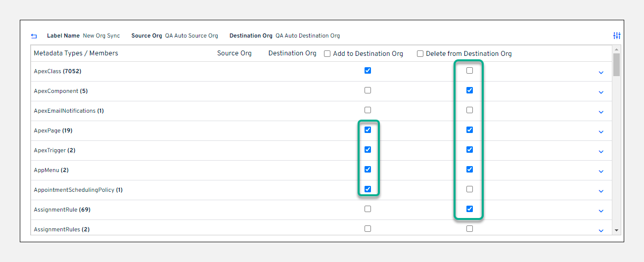Click the scrollbar down arrow

[616, 230]
